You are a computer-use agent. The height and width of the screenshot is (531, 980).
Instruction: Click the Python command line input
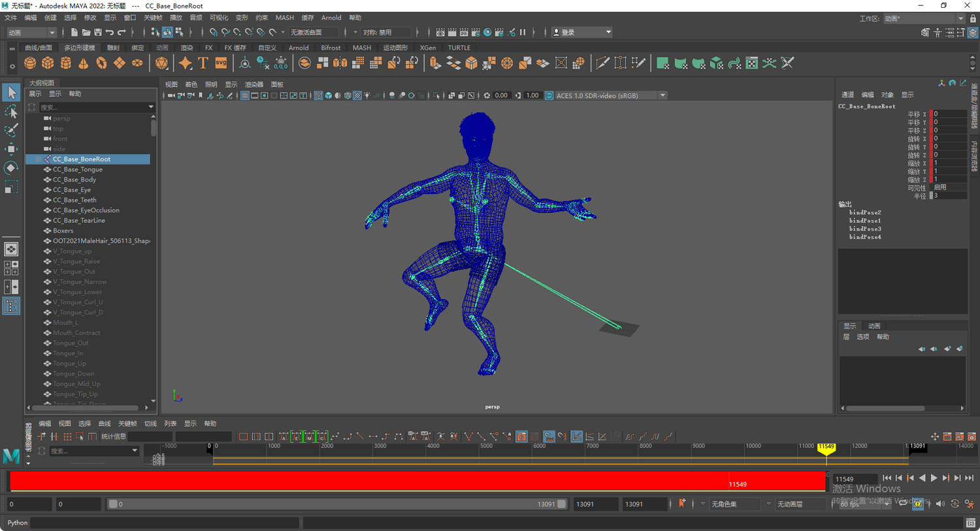[x=165, y=523]
